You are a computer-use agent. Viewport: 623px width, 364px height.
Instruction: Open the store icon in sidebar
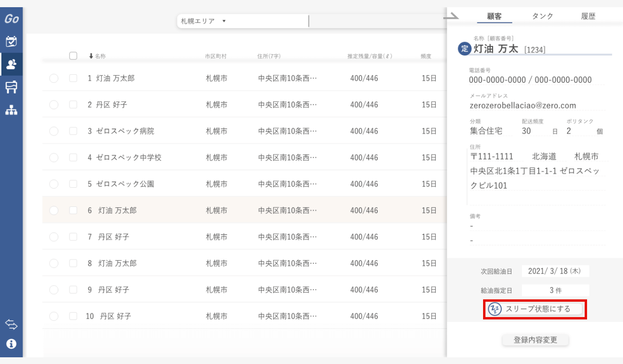click(12, 87)
